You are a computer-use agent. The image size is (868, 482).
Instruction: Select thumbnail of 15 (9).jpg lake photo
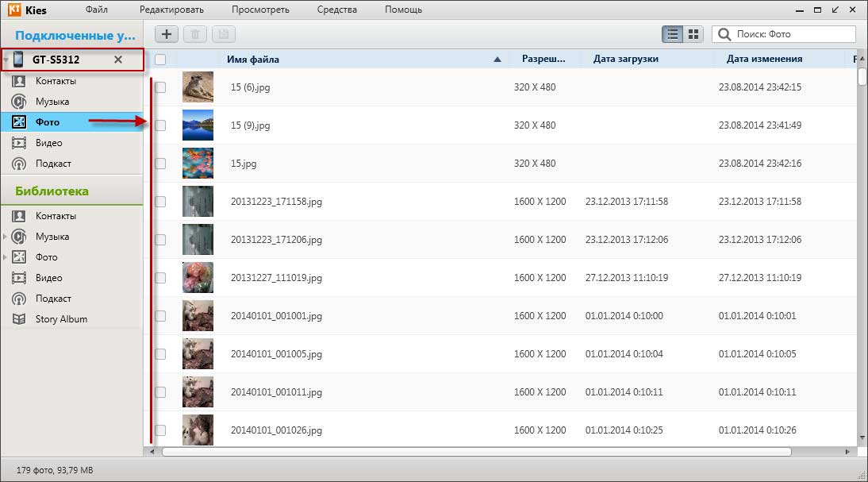click(198, 125)
